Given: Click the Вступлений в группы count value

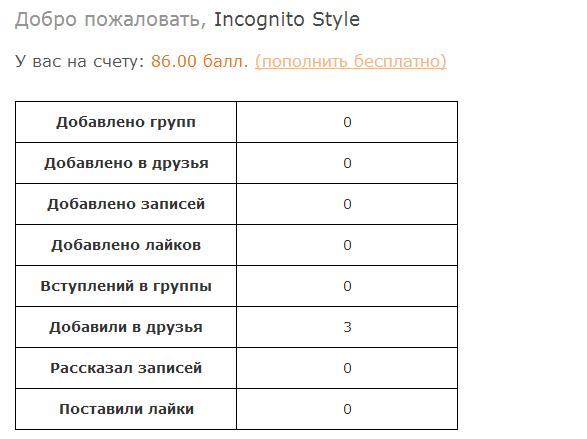Looking at the screenshot, I should 347,286.
